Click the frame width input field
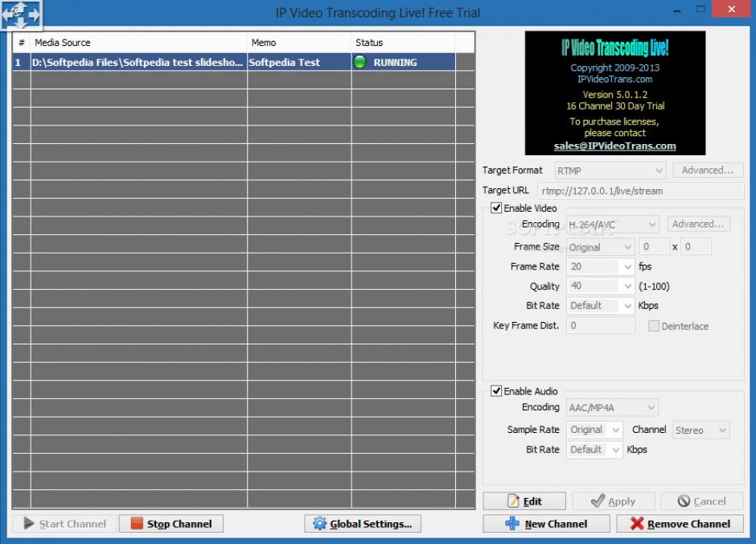This screenshot has height=544, width=756. (655, 246)
